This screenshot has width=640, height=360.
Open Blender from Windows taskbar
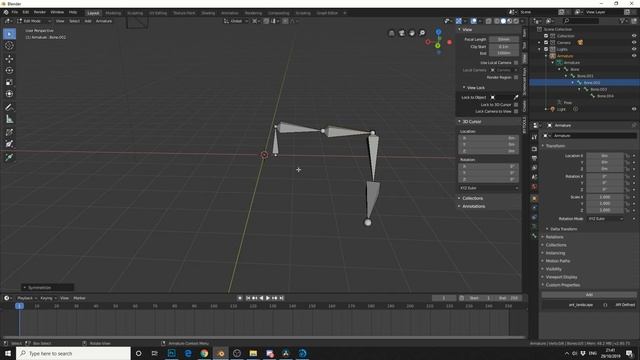(220, 353)
